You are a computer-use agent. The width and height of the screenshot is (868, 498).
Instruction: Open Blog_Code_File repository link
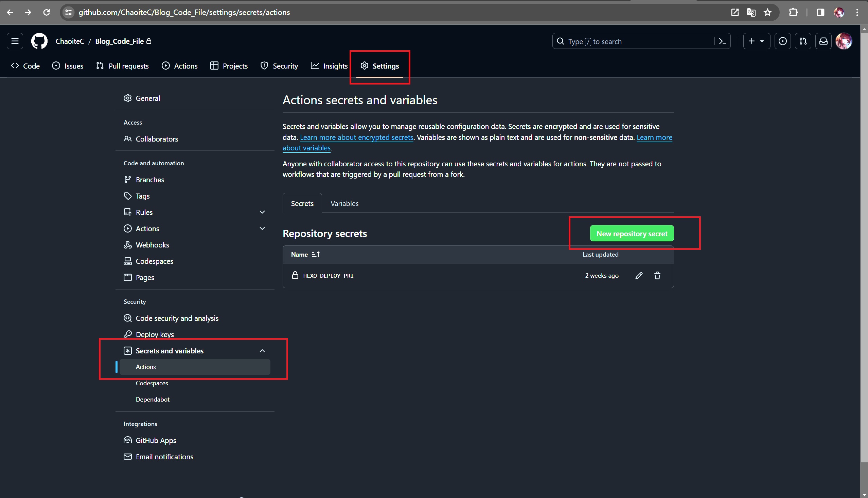[120, 41]
